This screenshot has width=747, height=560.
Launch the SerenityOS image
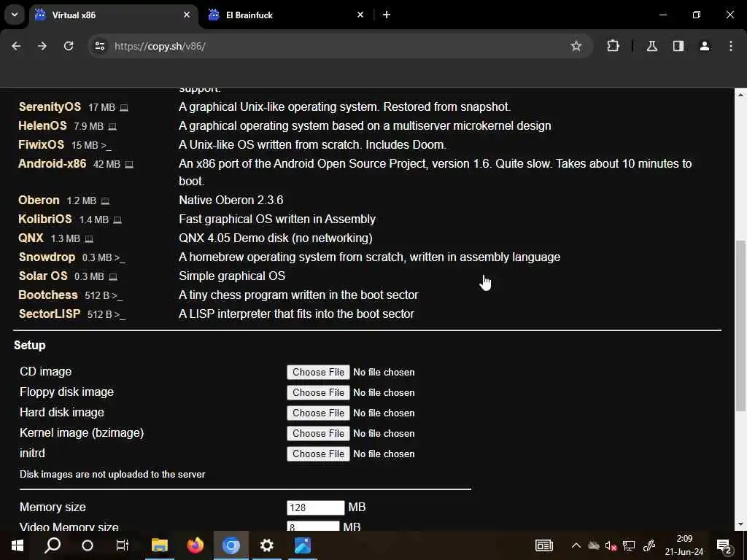click(50, 106)
